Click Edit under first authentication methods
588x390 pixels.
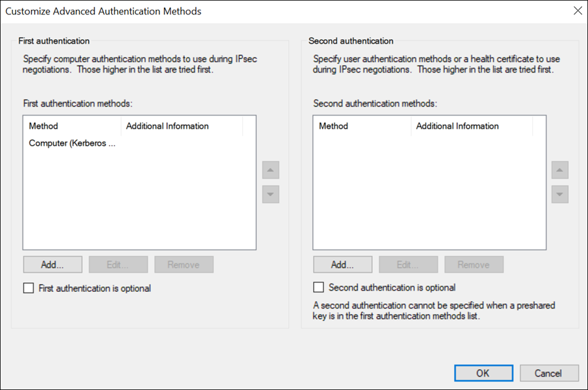coord(118,265)
